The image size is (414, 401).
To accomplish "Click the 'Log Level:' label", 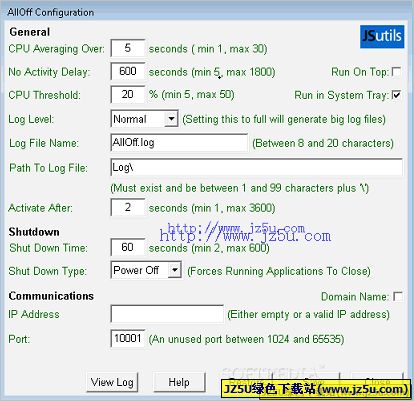I will (31, 119).
